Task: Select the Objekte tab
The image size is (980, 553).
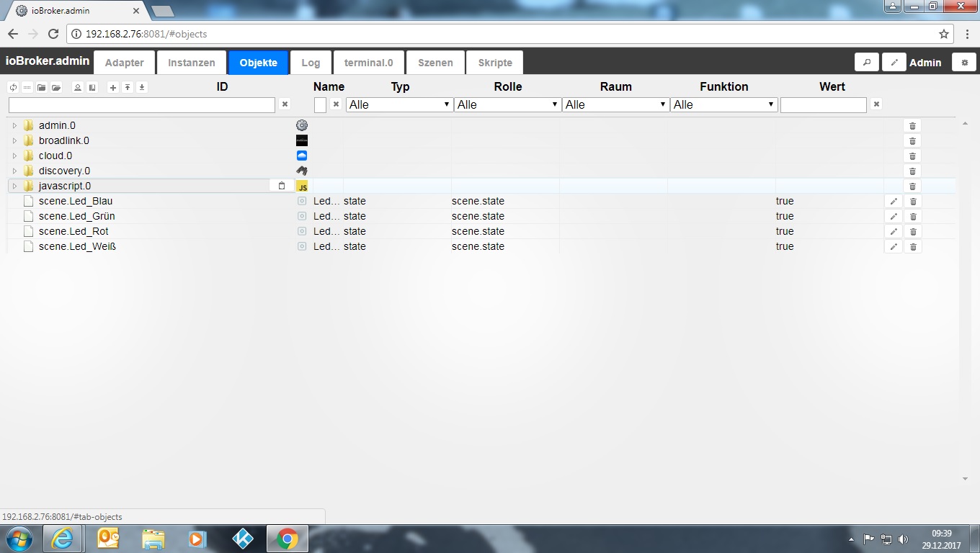Action: point(259,63)
